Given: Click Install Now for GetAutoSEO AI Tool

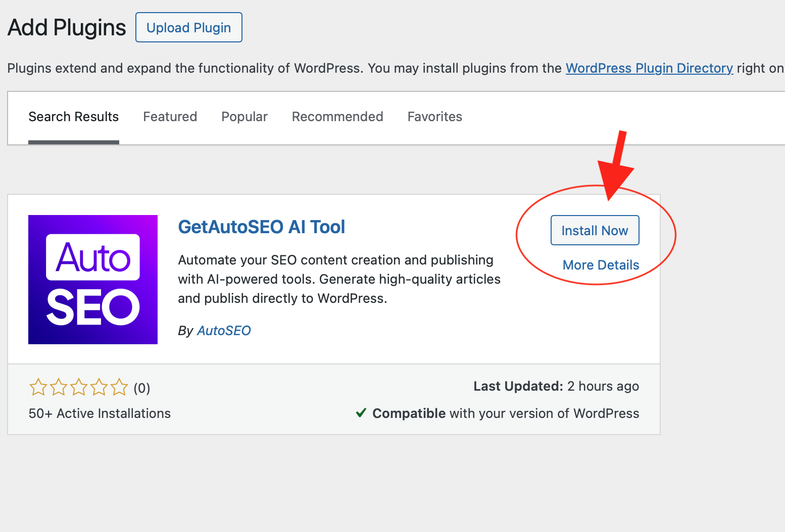Looking at the screenshot, I should [595, 230].
